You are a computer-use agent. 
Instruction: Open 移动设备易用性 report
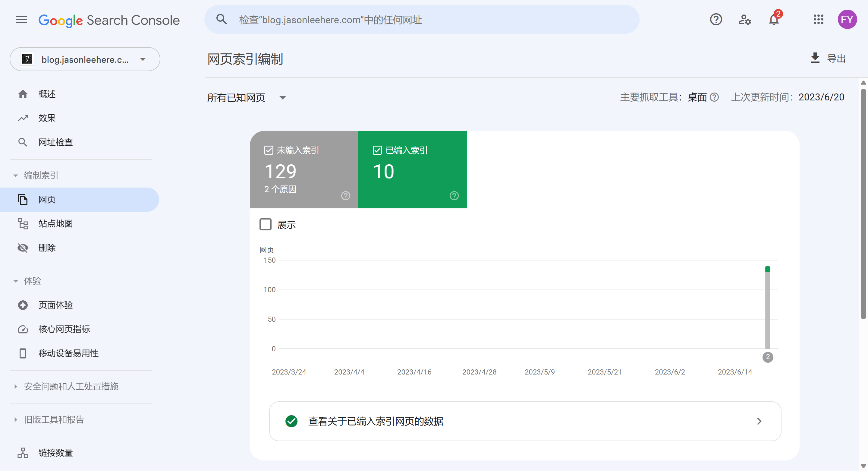coord(80,353)
